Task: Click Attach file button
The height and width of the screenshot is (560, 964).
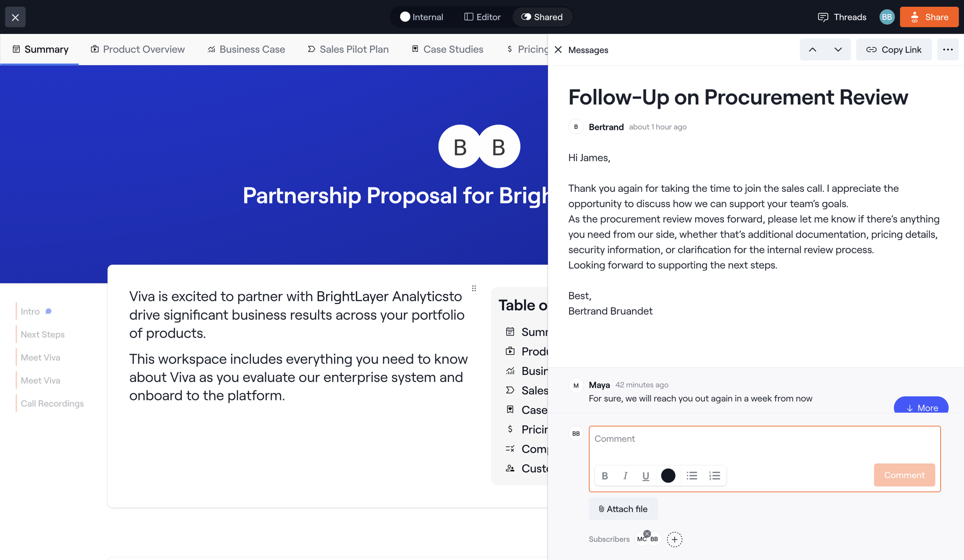Action: coord(623,509)
